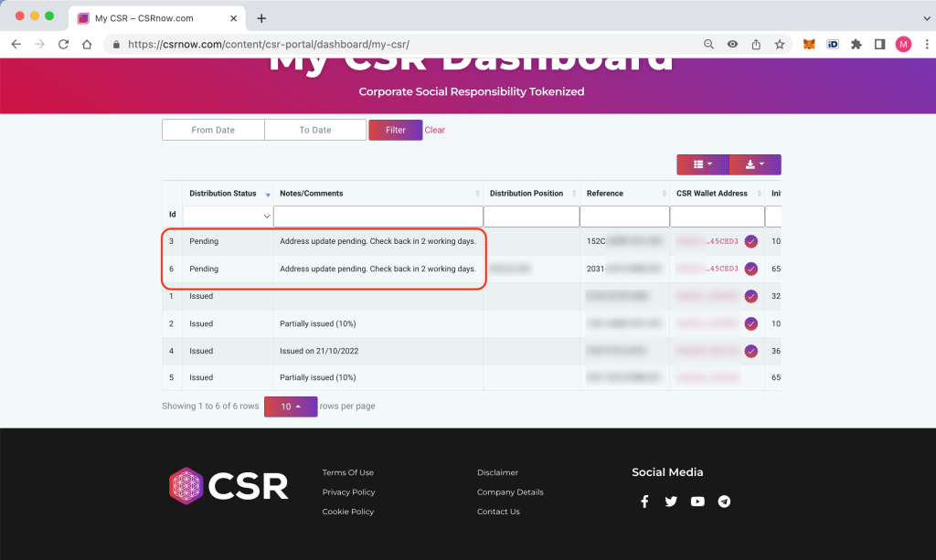Open the profile avatar M
The width and height of the screenshot is (936, 560).
coord(903,44)
